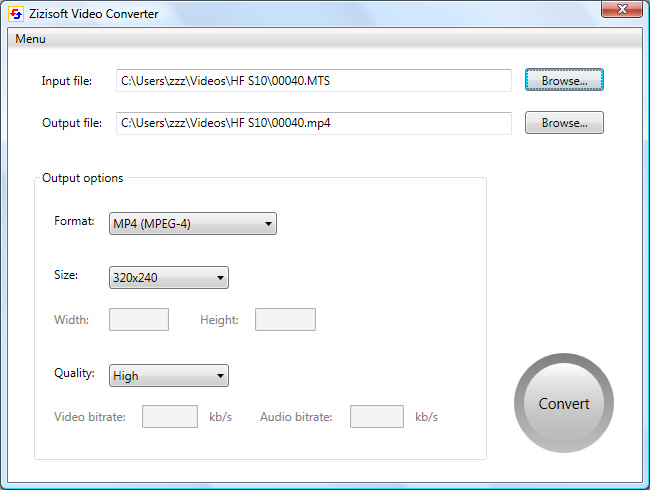Click the Video bitrate input box
Viewport: 650px width, 490px height.
point(170,417)
